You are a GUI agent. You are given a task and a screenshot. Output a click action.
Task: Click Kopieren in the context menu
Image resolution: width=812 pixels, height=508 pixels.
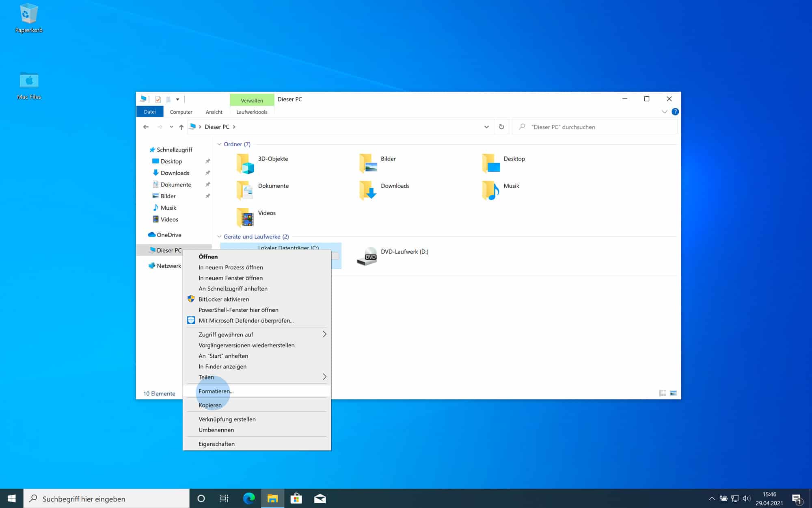tap(257, 405)
